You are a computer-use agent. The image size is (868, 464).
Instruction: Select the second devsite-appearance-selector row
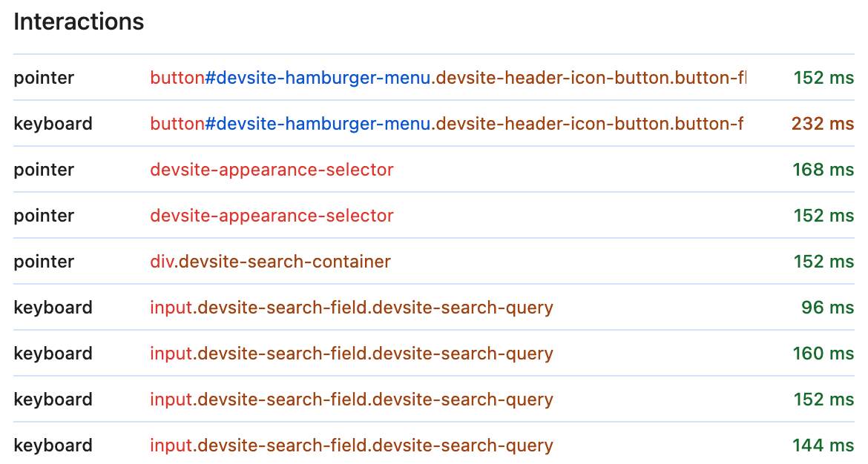pyautogui.click(x=272, y=216)
